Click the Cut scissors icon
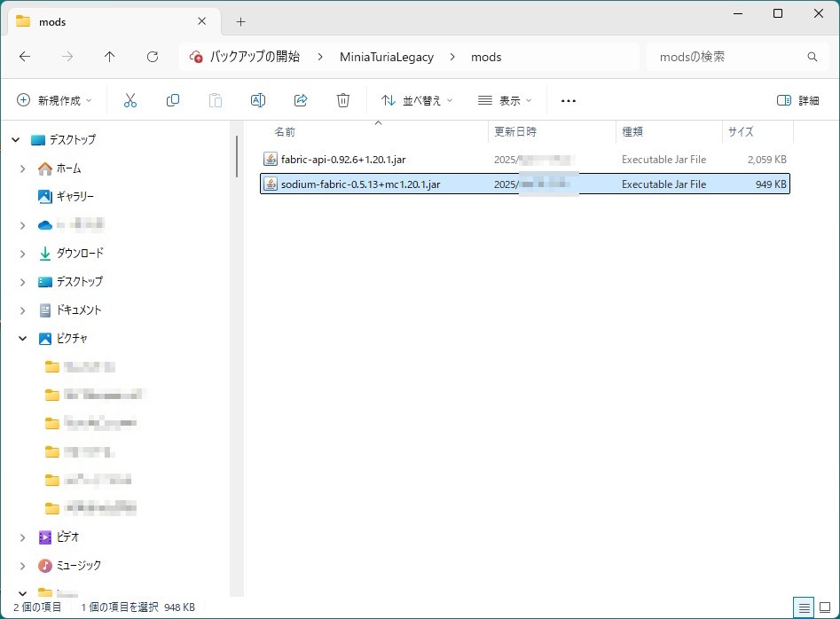The height and width of the screenshot is (619, 840). click(x=130, y=100)
